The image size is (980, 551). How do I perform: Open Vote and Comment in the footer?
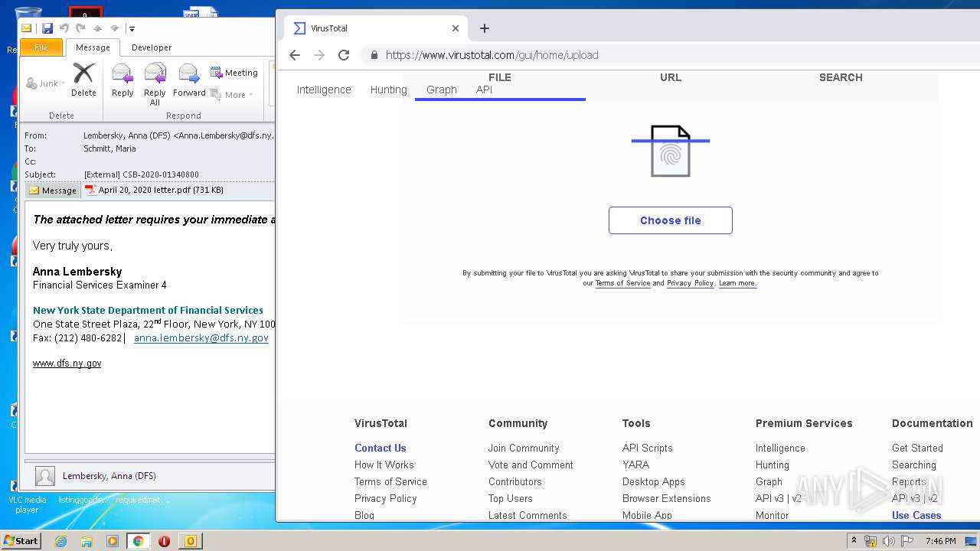pyautogui.click(x=531, y=465)
